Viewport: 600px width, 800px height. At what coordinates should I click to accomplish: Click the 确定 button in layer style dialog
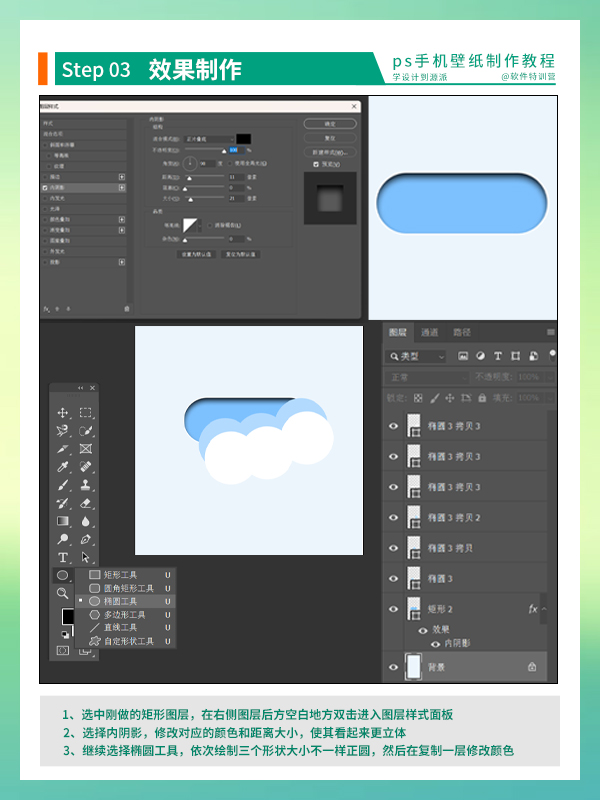pos(329,123)
